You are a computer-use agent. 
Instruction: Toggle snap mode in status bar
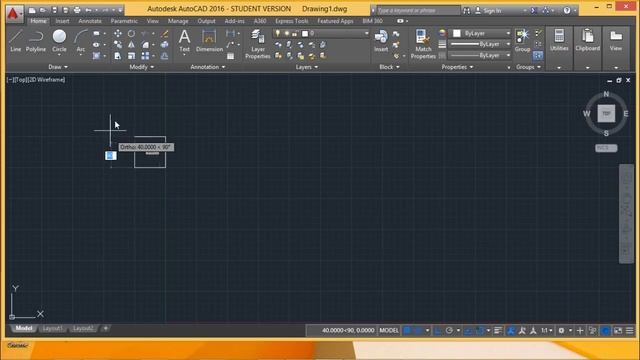(x=418, y=330)
